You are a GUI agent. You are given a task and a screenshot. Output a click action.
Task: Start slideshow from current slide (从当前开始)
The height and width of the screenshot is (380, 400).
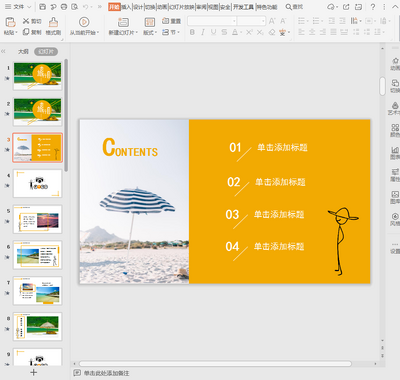[84, 26]
